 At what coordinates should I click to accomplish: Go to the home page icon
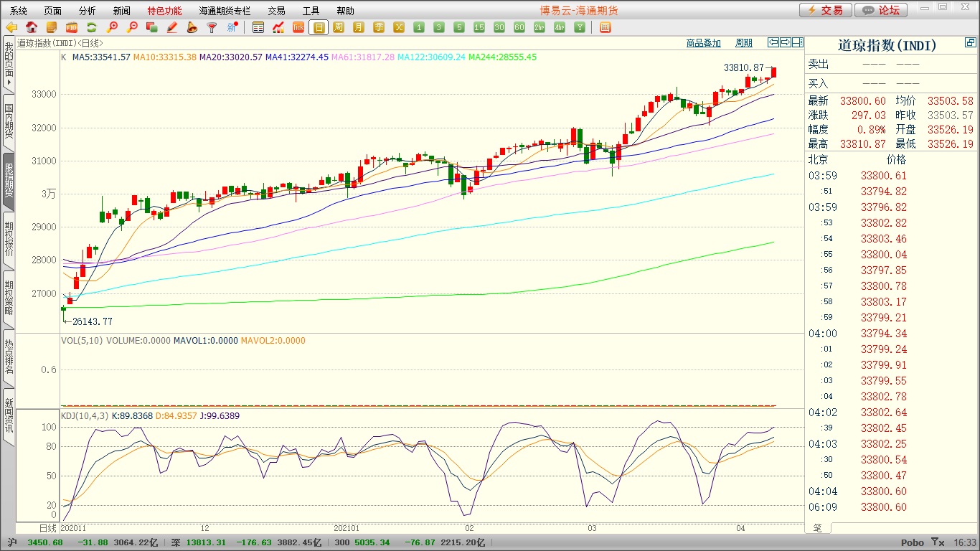tap(32, 27)
